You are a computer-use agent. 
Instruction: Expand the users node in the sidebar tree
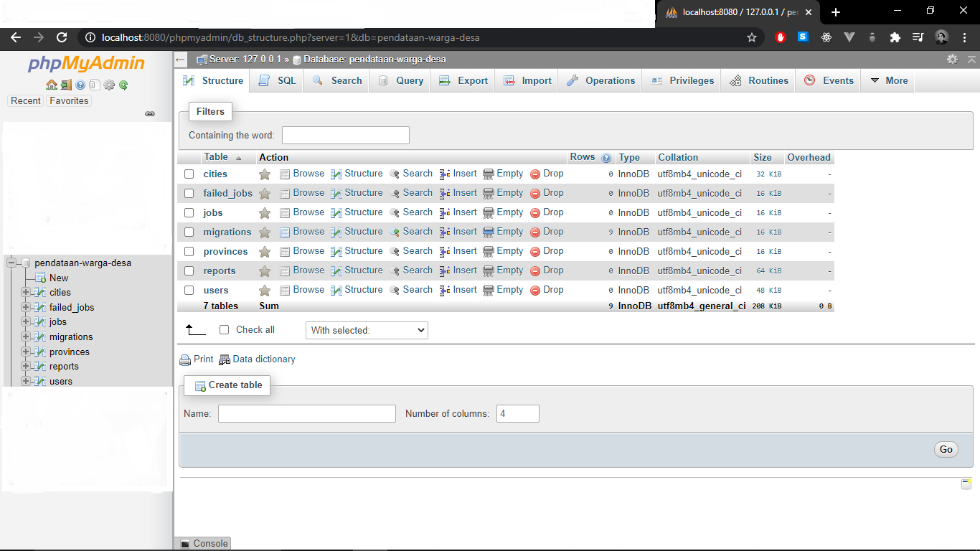pos(27,381)
